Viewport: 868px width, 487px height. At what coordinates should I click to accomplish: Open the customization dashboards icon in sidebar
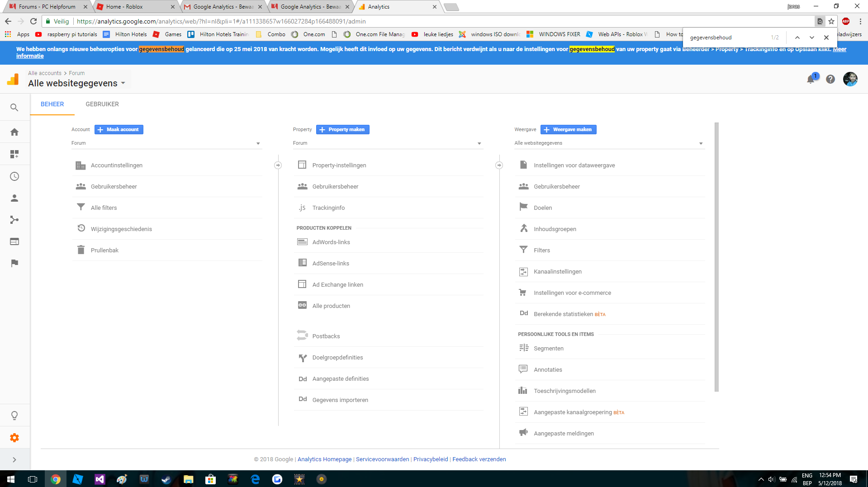14,154
